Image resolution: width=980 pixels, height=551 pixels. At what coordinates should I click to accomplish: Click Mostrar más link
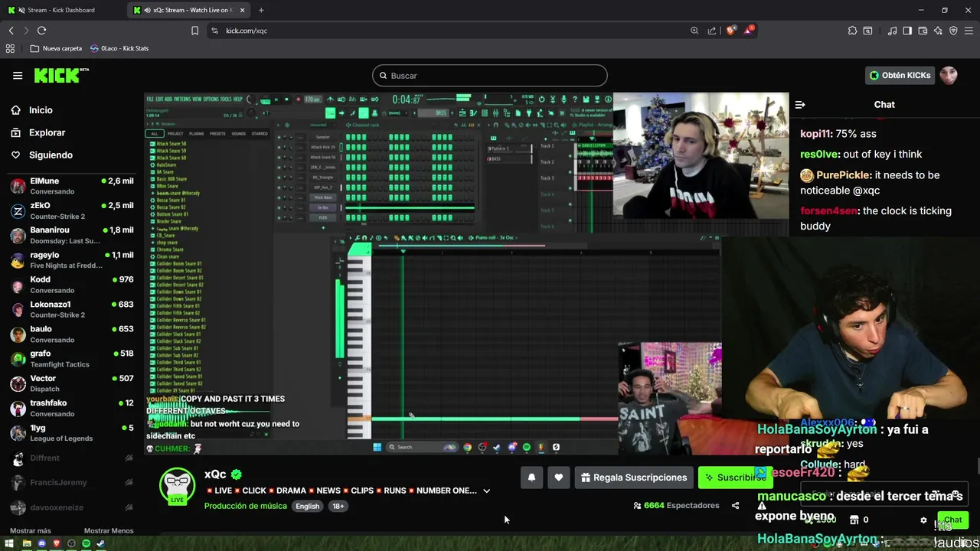point(30,530)
